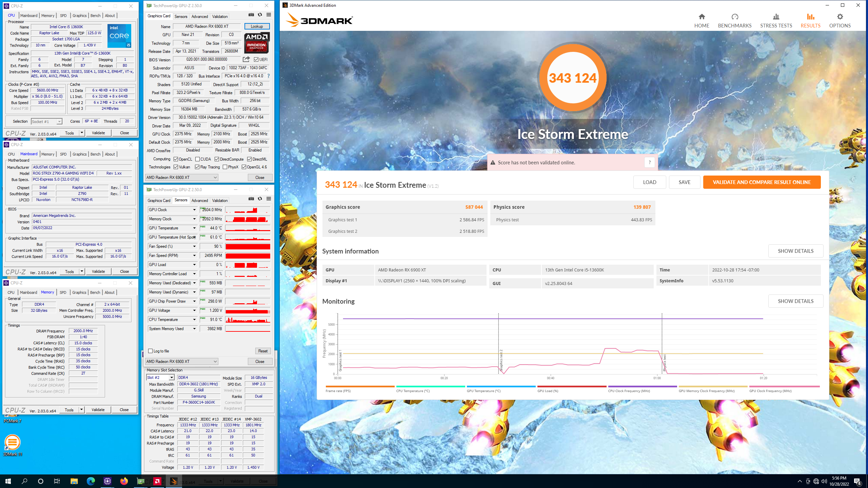Click the Reset button in GPU-Z Sensors

[263, 351]
